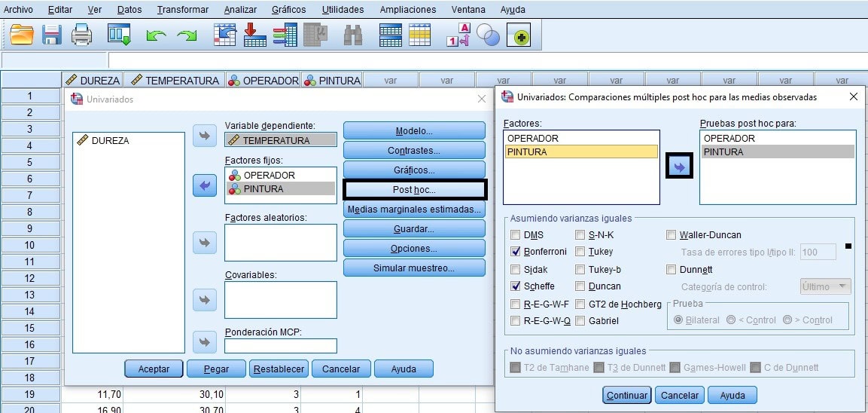Open Find with the binoculars icon
Screen dimensions: 868x413
point(352,35)
